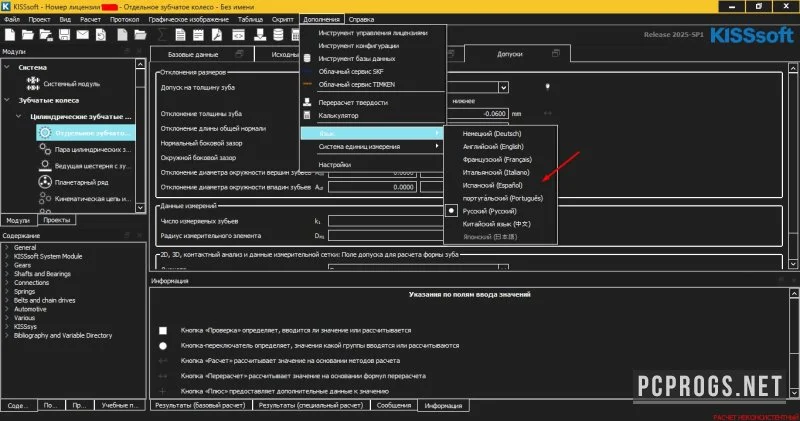The width and height of the screenshot is (800, 421).
Task: Click the database cylinder toolbar icon
Action: (x=278, y=35)
